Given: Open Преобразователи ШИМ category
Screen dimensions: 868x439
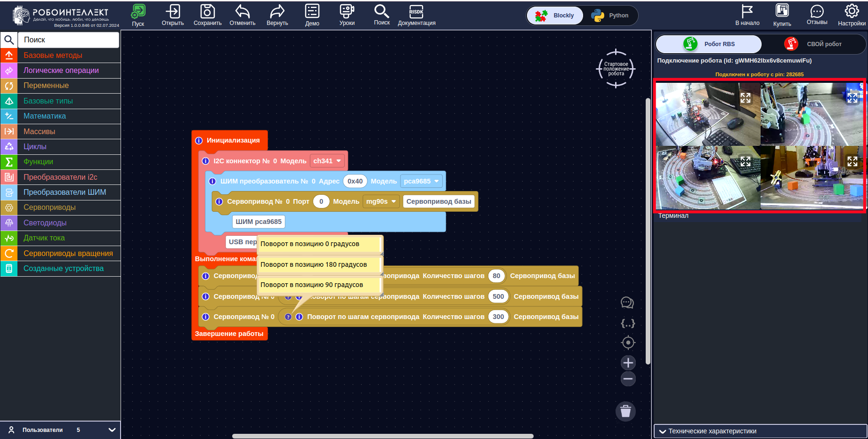Looking at the screenshot, I should 60,192.
